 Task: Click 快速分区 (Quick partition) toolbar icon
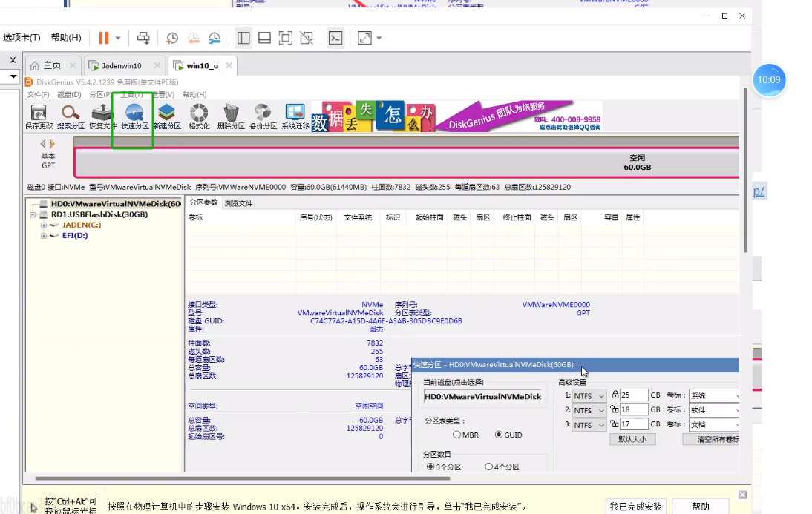(x=134, y=116)
